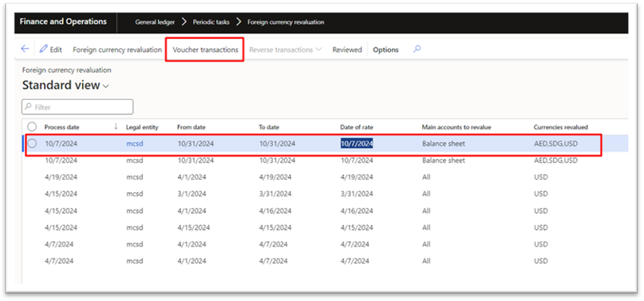644x301 pixels.
Task: Click Periodic tasks in the breadcrumb
Action: point(212,22)
